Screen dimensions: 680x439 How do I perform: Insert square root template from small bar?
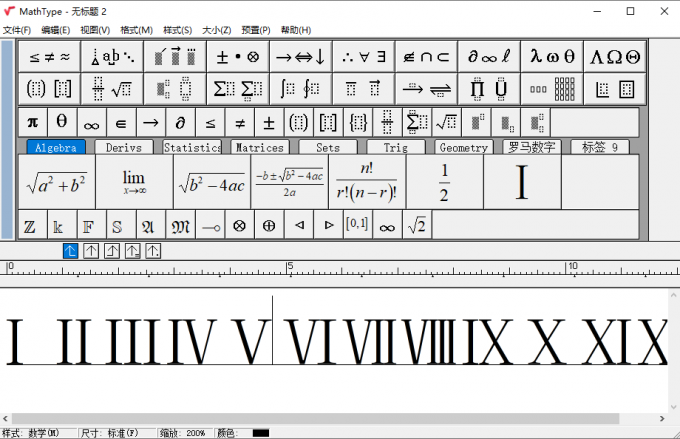pyautogui.click(x=447, y=123)
